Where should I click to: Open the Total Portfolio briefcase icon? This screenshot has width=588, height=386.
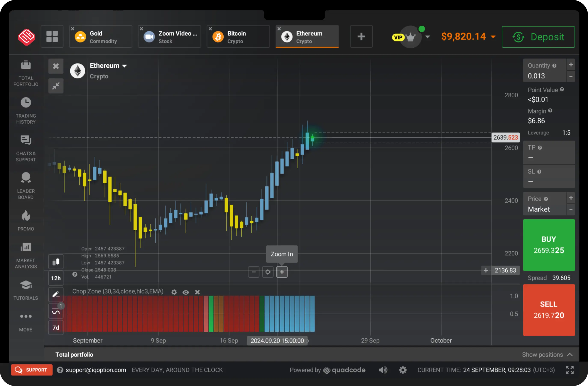click(26, 65)
